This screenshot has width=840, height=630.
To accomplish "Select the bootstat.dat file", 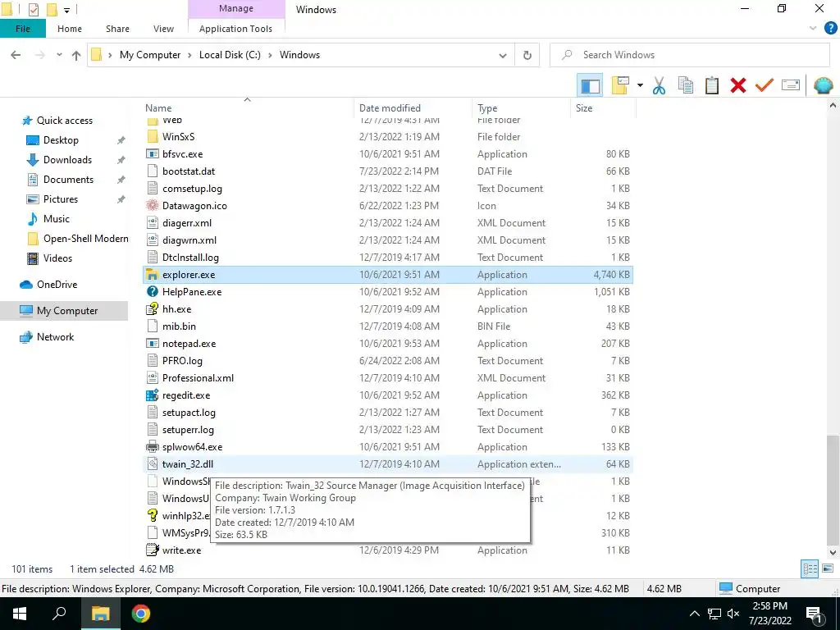I will point(189,171).
